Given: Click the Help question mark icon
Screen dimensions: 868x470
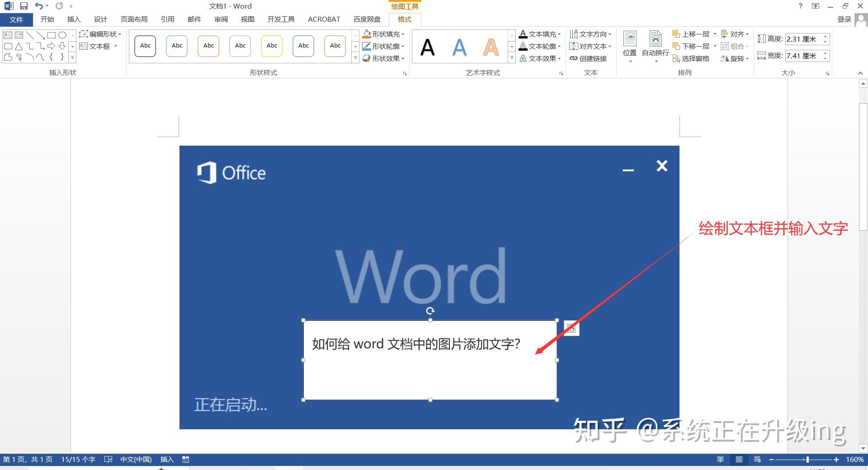Looking at the screenshot, I should [x=801, y=6].
